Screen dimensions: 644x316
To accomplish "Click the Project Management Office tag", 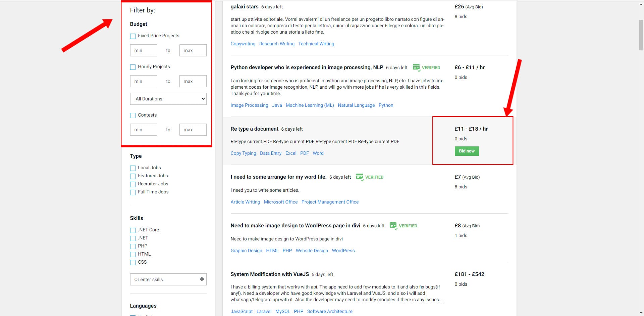I will [x=330, y=202].
